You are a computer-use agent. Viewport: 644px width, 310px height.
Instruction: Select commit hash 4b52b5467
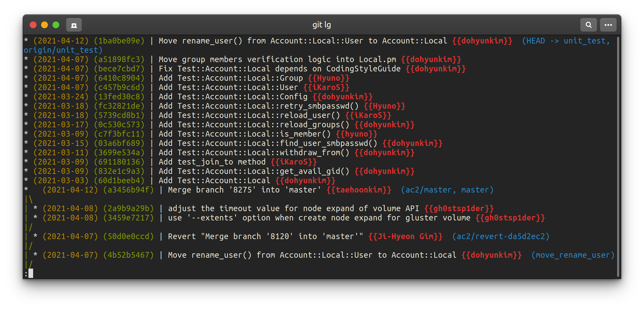(129, 255)
